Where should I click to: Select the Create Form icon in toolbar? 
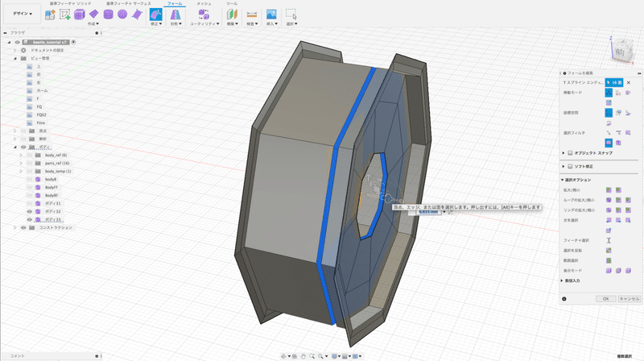50,15
